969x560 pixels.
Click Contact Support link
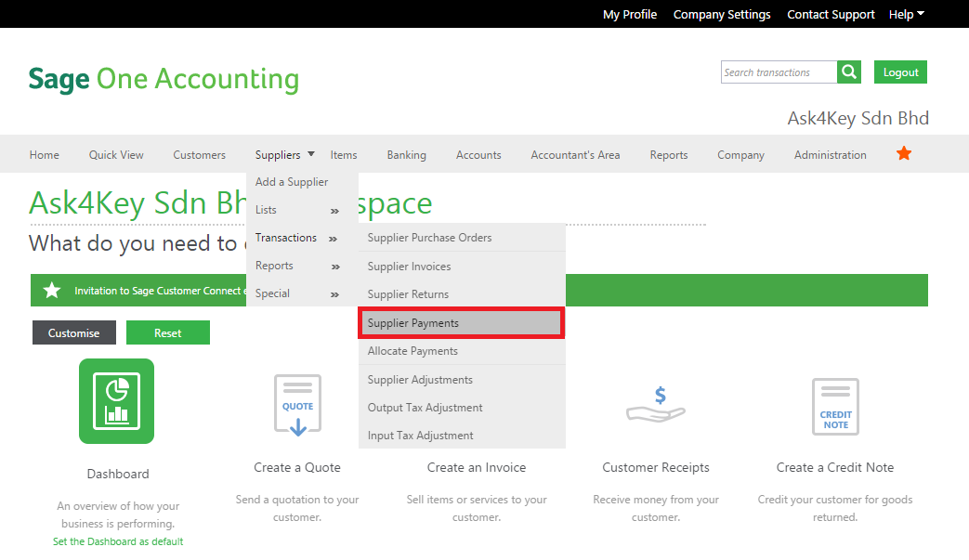[831, 14]
